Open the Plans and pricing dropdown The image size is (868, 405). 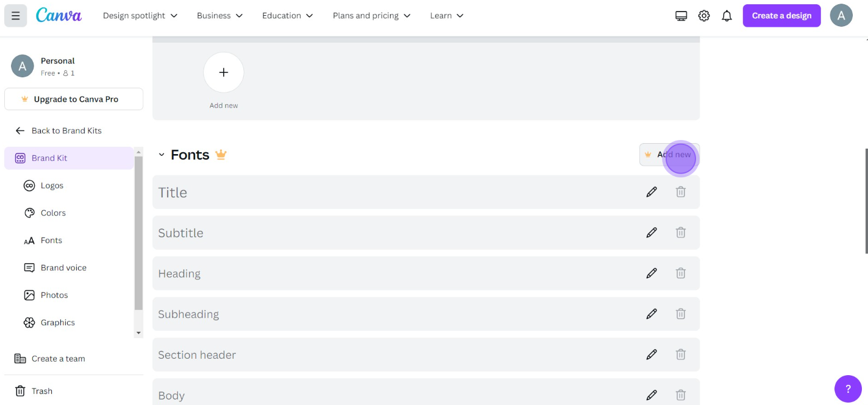[x=372, y=16]
